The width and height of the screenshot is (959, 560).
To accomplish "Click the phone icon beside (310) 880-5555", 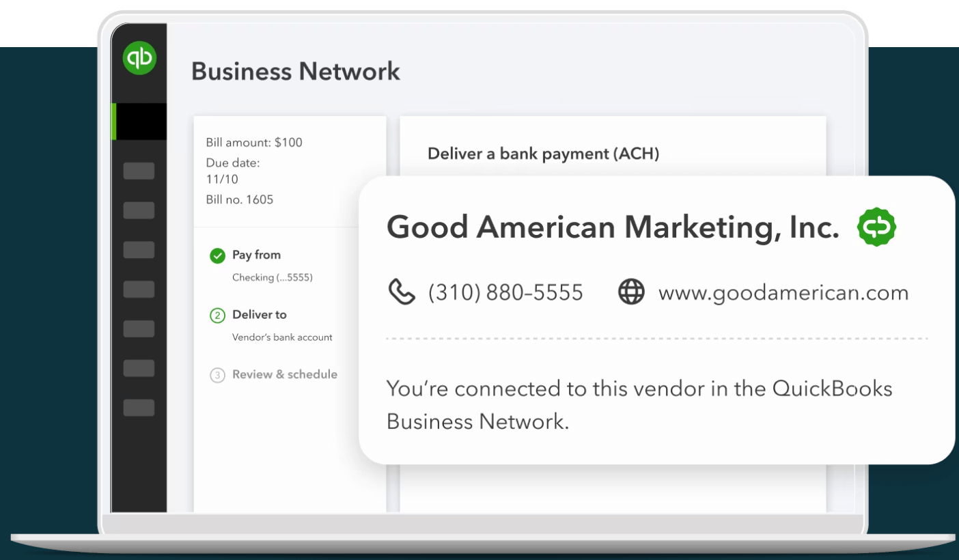I will pyautogui.click(x=402, y=292).
